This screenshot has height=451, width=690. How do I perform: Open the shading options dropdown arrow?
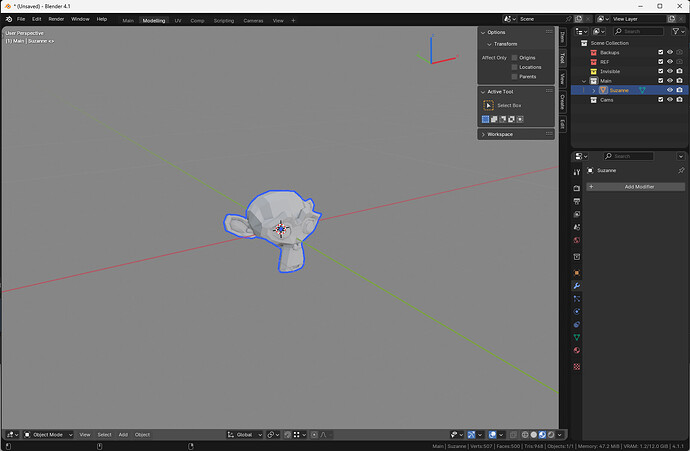click(560, 435)
